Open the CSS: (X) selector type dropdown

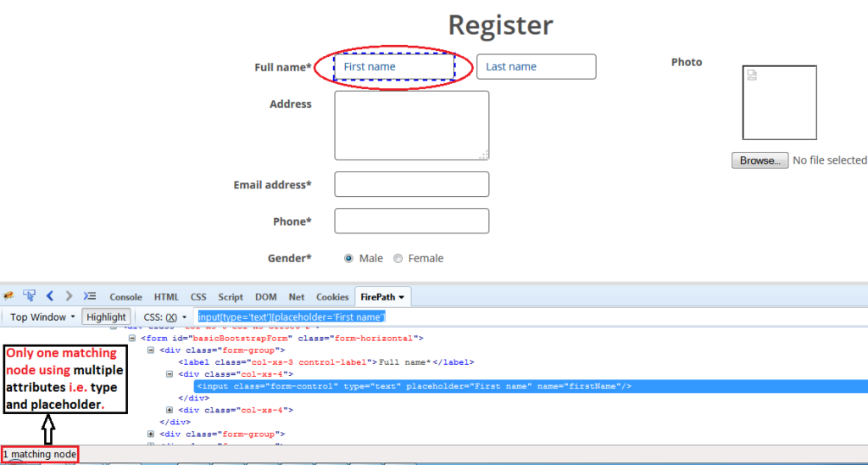click(x=164, y=317)
